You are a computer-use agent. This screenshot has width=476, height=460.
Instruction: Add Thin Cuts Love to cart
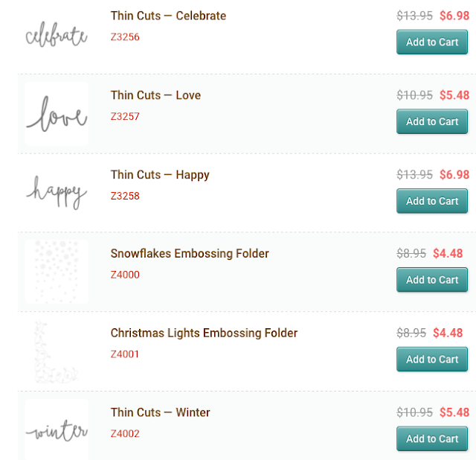431,121
